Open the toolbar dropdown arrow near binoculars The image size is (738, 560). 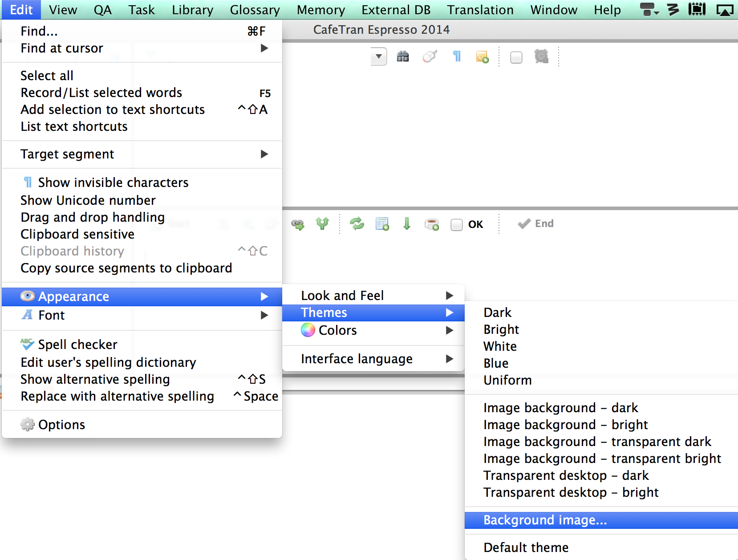[x=378, y=57]
